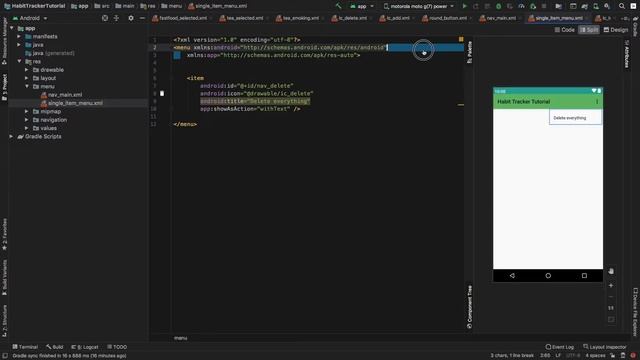Open the Logcat tool window
640x360 pixels.
point(85,347)
